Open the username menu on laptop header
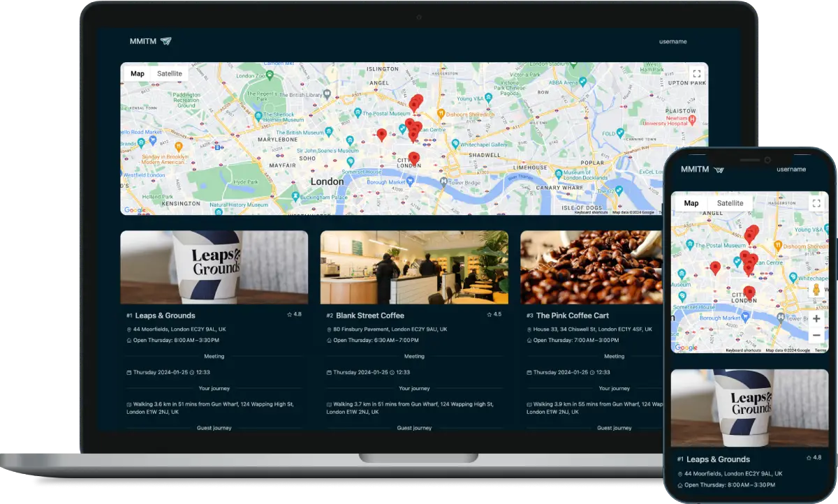 click(672, 42)
